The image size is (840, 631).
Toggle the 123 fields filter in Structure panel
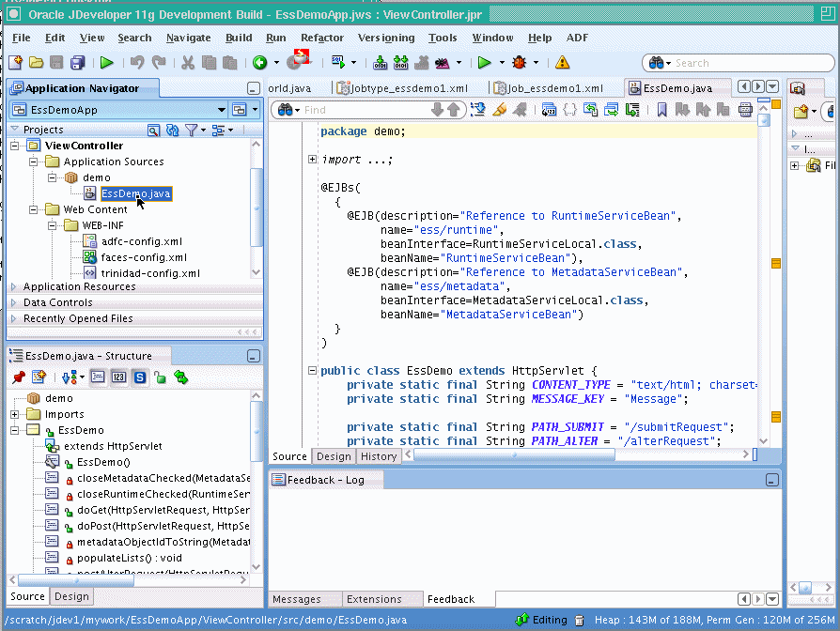coord(120,376)
